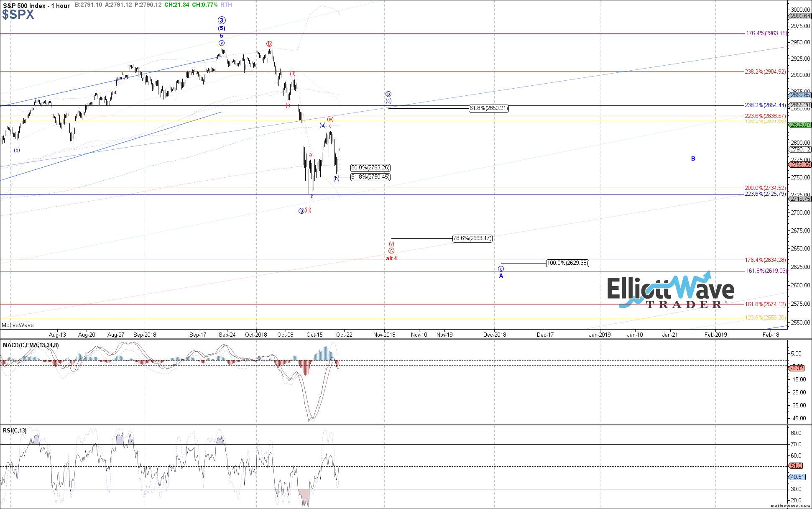Select the 'S&P 500 Index - 1 hour' title
The width and height of the screenshot is (812, 509).
click(36, 5)
